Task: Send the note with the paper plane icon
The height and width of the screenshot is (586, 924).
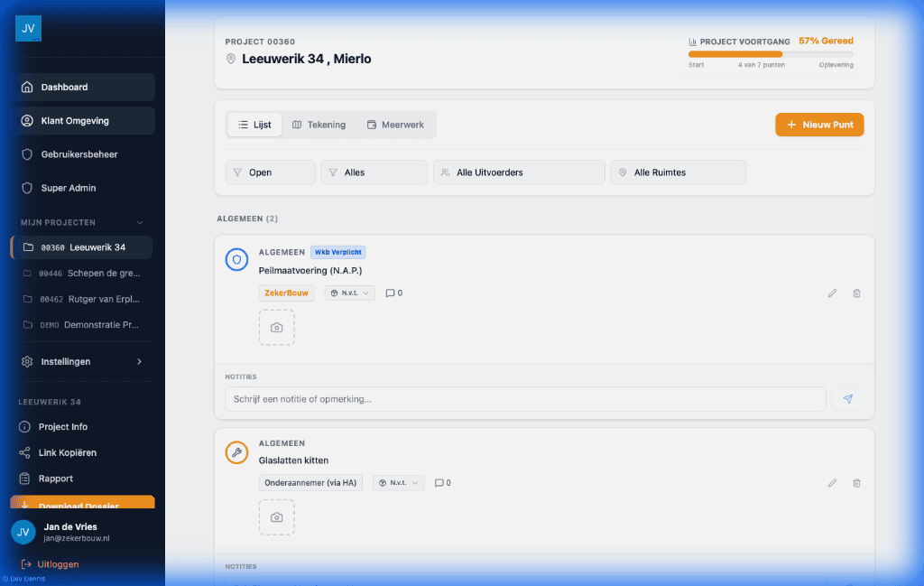Action: 847,399
